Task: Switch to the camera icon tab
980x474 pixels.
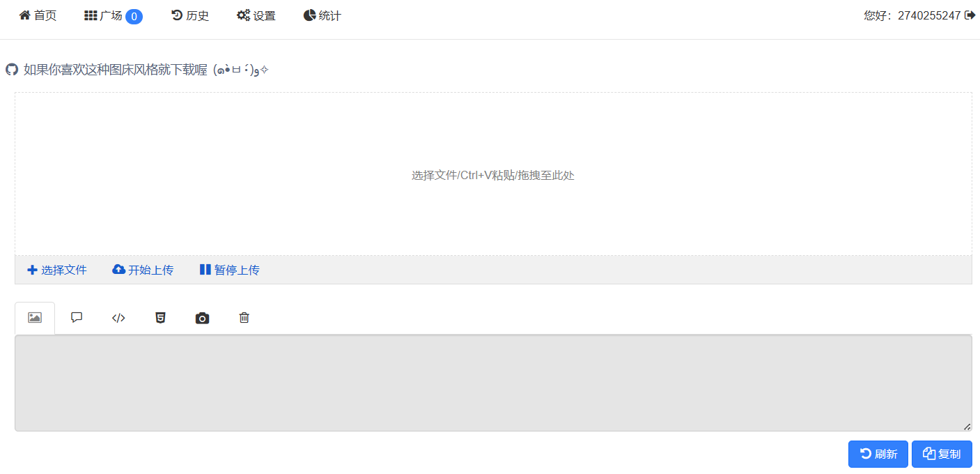Action: [202, 318]
